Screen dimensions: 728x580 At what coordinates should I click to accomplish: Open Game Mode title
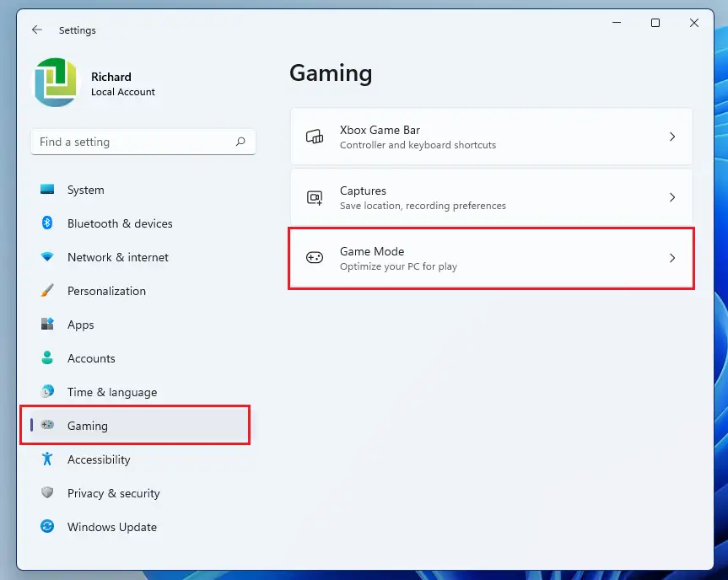point(372,251)
